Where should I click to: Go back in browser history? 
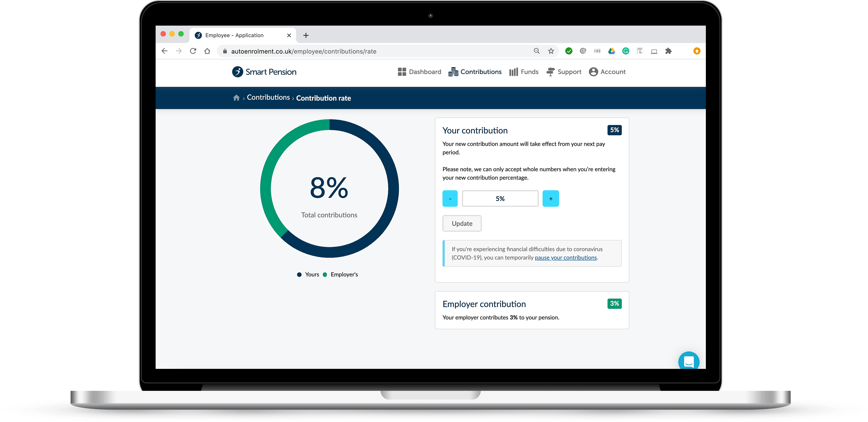pos(164,51)
